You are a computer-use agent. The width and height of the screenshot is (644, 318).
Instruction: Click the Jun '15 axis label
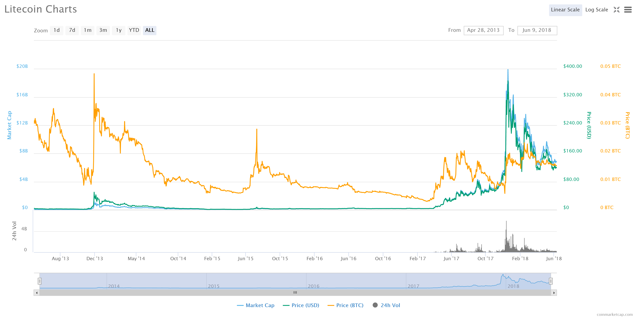click(x=246, y=259)
